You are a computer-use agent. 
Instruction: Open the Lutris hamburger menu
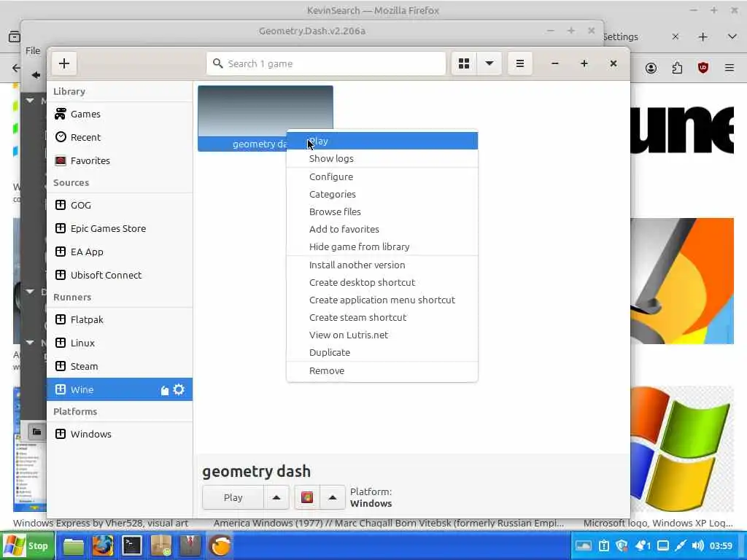pos(519,63)
